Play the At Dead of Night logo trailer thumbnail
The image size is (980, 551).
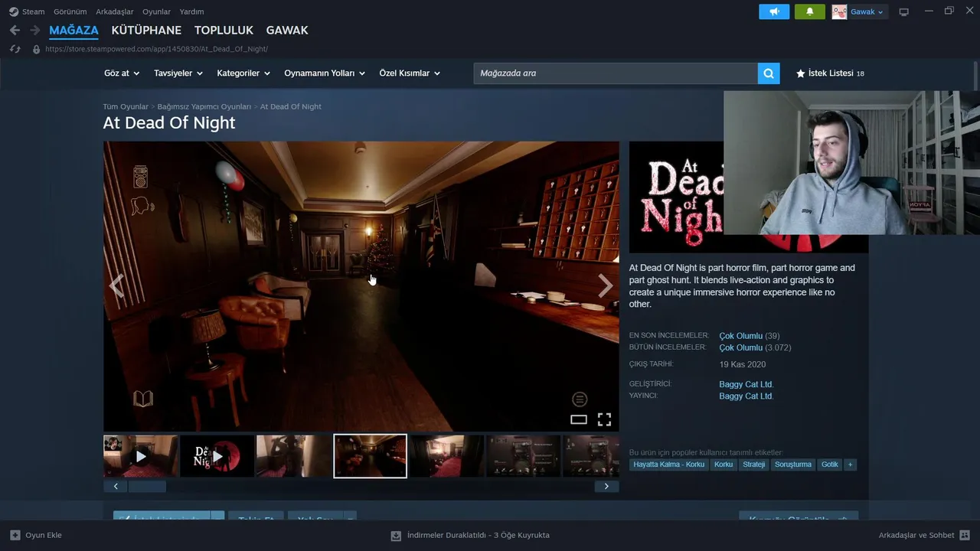point(217,456)
